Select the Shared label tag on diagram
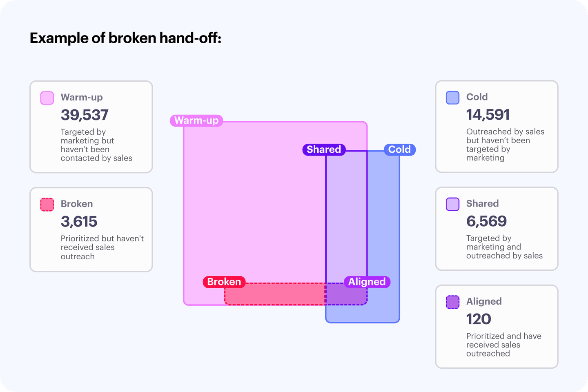Screen dimensions: 588x392 pos(324,149)
